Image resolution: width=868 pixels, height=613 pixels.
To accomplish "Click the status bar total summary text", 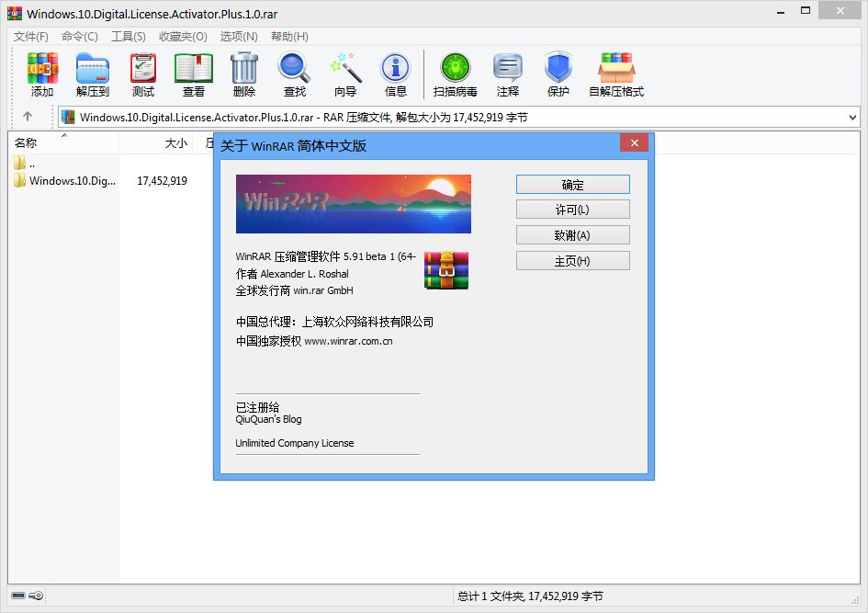I will [x=530, y=596].
